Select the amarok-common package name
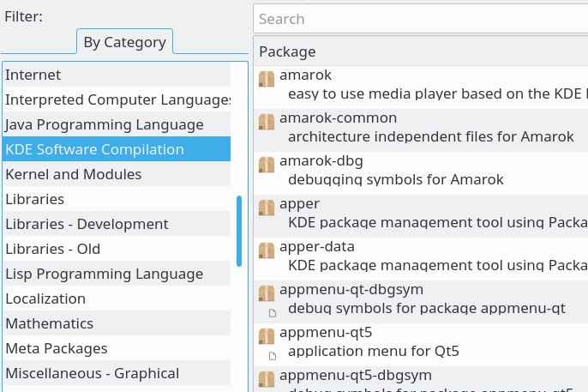588x392 pixels. coord(339,118)
